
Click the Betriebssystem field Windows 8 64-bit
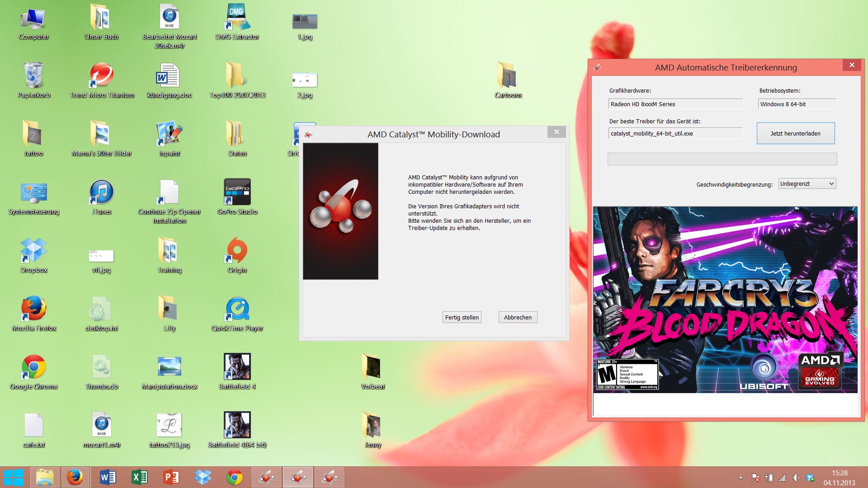click(797, 104)
